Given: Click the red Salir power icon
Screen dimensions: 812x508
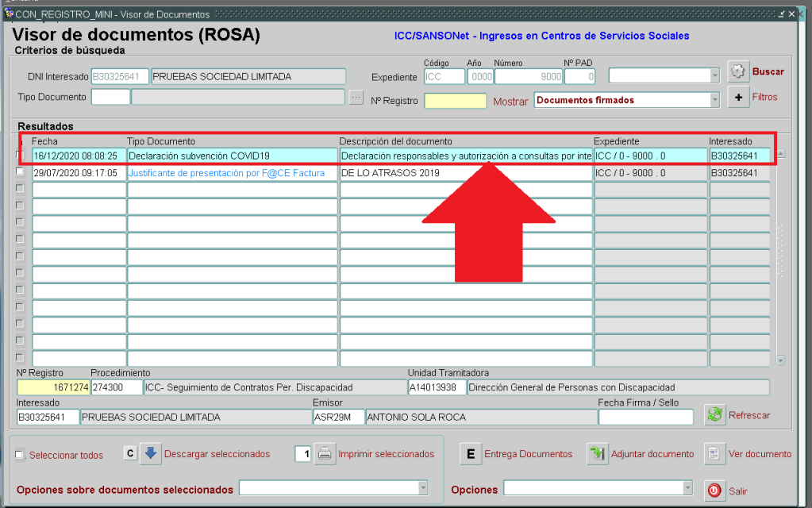Looking at the screenshot, I should pyautogui.click(x=714, y=490).
